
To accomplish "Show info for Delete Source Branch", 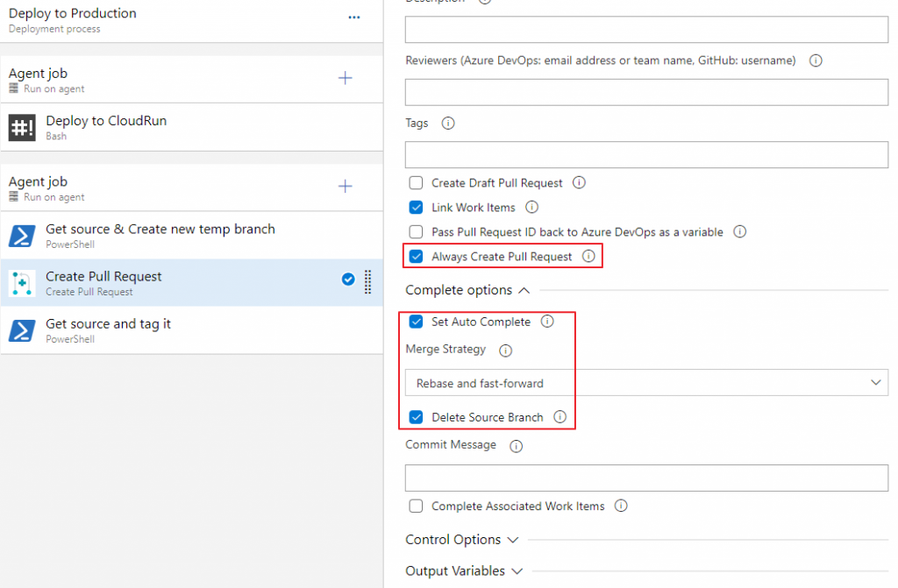I will (560, 417).
